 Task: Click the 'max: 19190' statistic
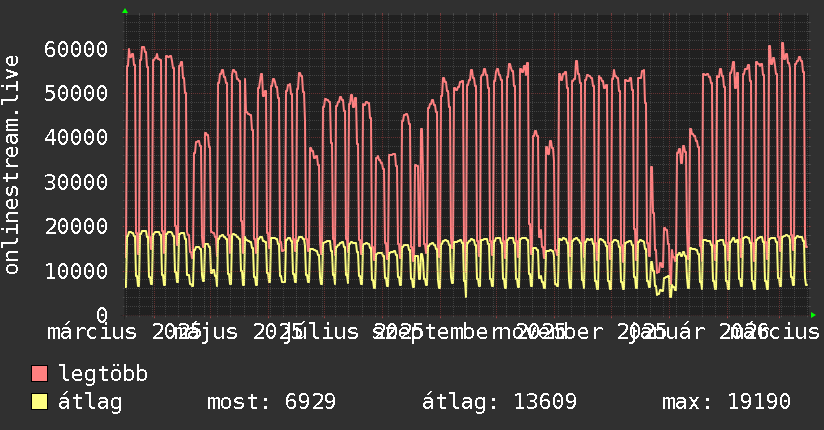tap(726, 402)
